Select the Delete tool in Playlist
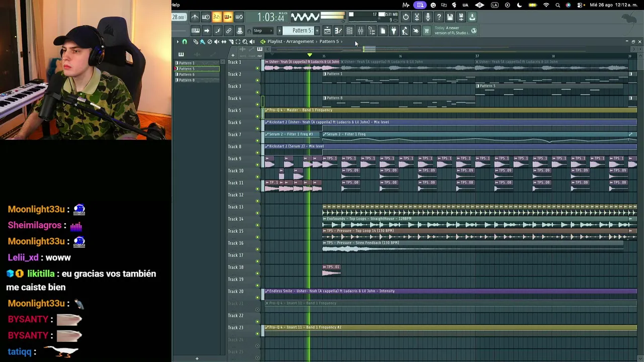 210,42
